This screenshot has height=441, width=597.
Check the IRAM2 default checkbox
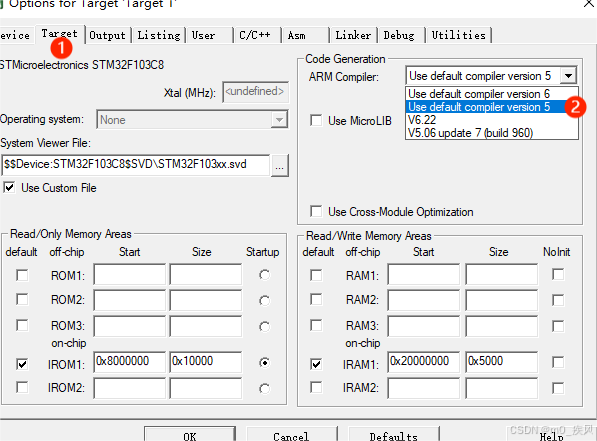click(316, 387)
